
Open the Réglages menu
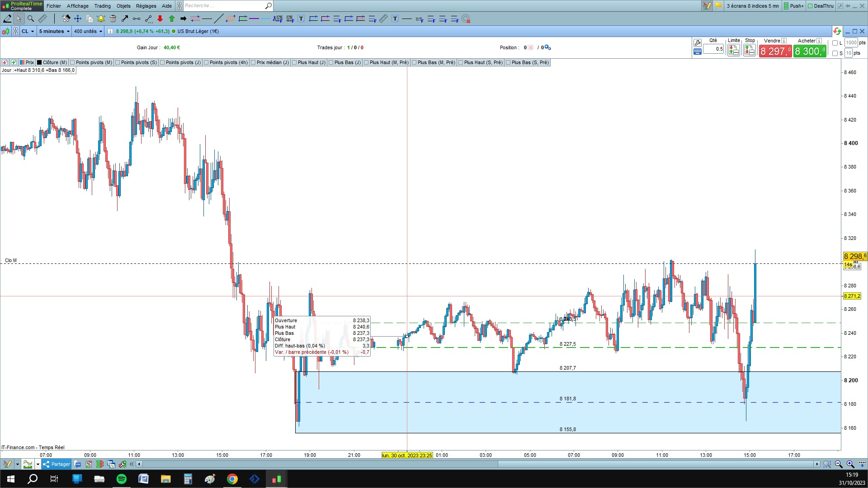(146, 6)
